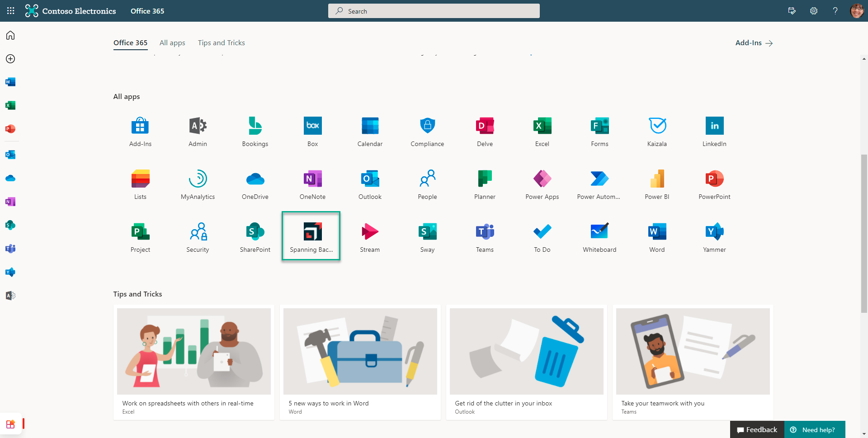Open Teams from the left sidebar
This screenshot has width=868, height=438.
coord(10,249)
